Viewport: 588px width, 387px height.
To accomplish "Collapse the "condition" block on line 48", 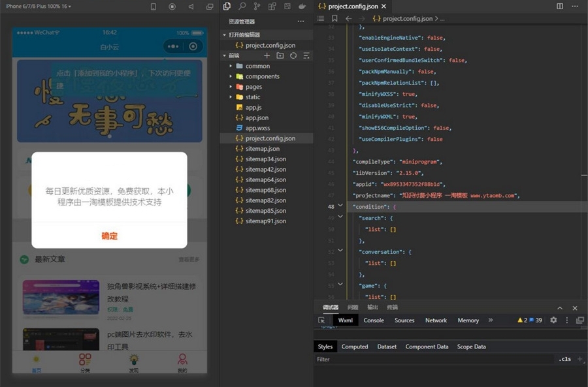I will click(340, 206).
